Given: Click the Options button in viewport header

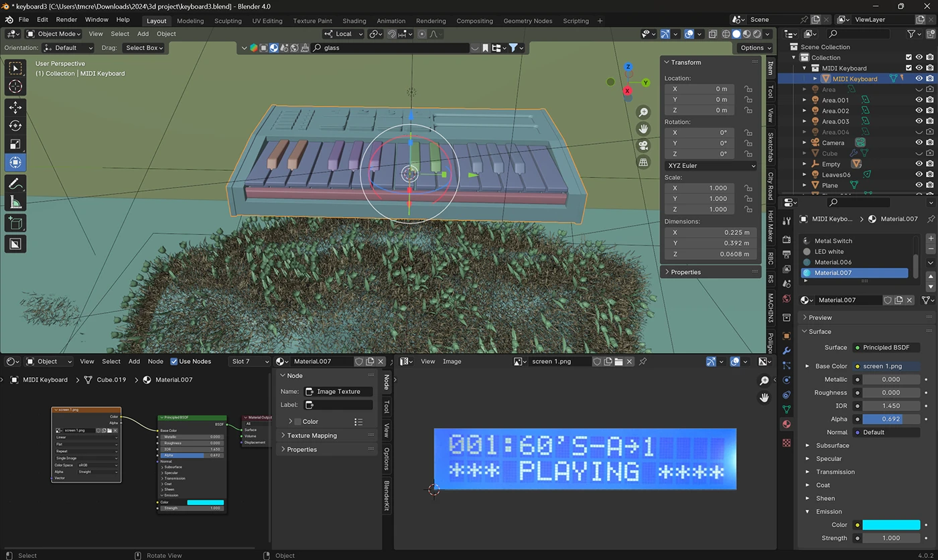Looking at the screenshot, I should 753,48.
